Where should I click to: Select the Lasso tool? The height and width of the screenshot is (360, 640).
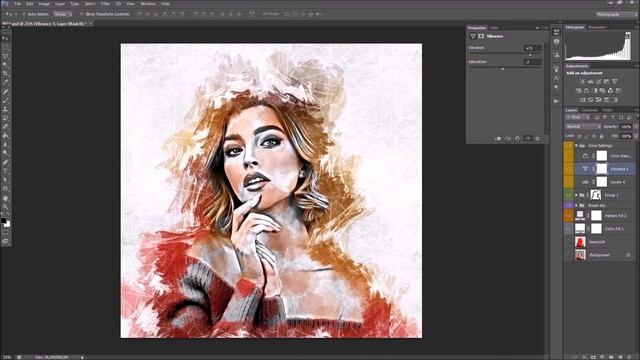point(5,56)
